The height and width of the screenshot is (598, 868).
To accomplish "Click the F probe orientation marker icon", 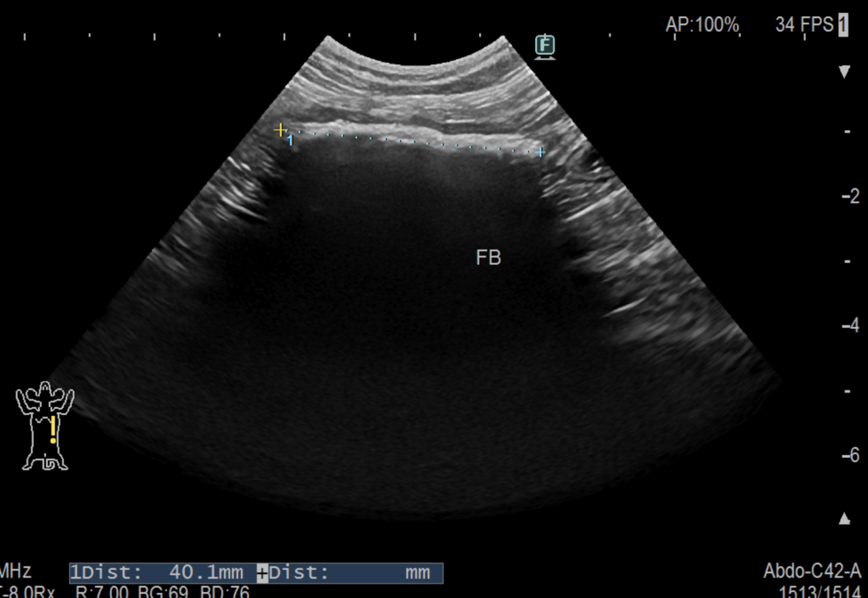I will point(545,46).
